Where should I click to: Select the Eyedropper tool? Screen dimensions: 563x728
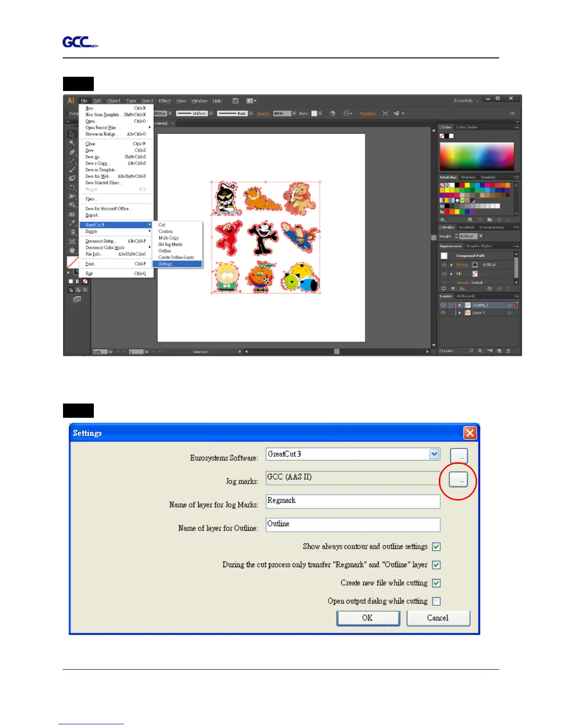pyautogui.click(x=72, y=223)
